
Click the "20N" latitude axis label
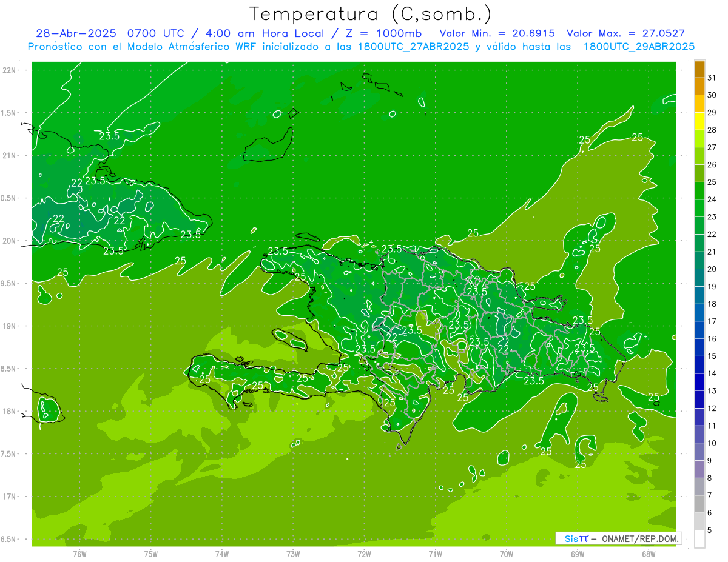(10, 241)
